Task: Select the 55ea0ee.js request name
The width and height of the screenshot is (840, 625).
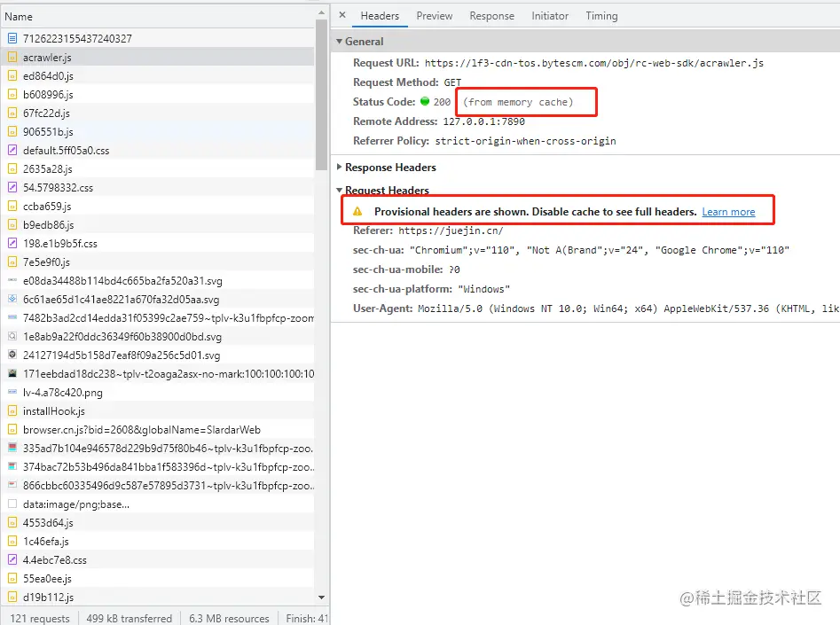Action: [x=47, y=578]
